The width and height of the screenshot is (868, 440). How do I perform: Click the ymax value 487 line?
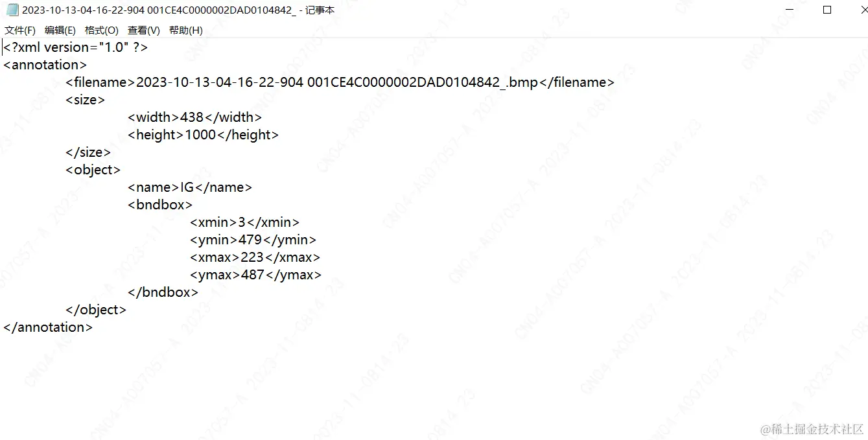click(x=256, y=275)
